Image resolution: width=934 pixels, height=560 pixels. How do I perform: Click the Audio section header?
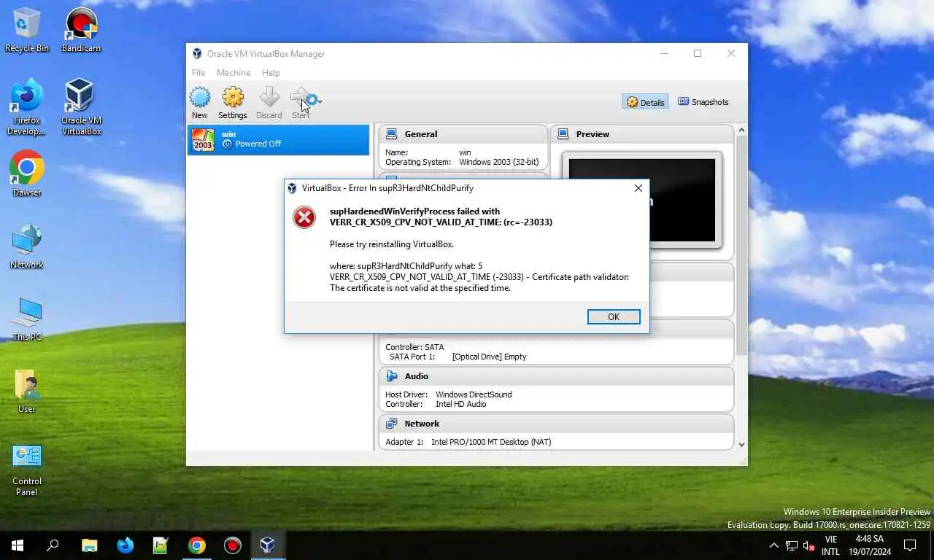tap(556, 376)
